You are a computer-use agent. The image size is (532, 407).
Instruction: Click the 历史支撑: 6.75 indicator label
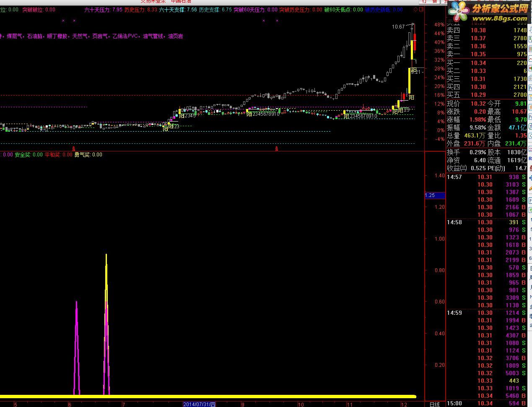[215, 10]
